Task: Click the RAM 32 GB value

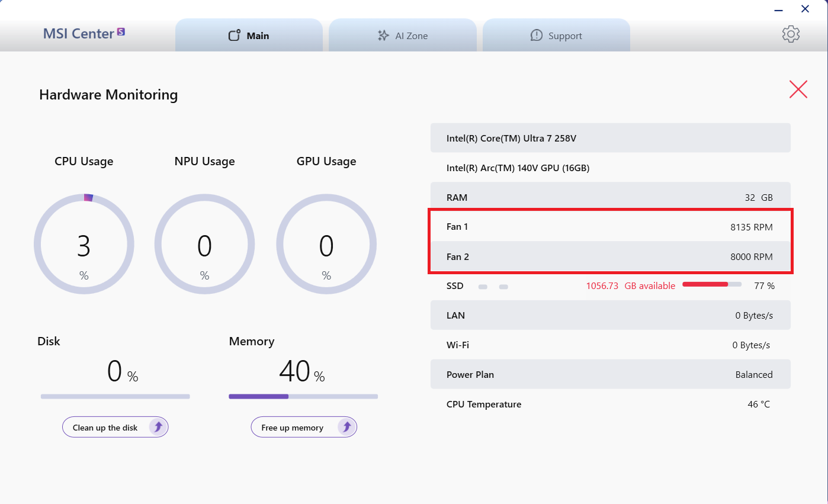Action: click(759, 197)
